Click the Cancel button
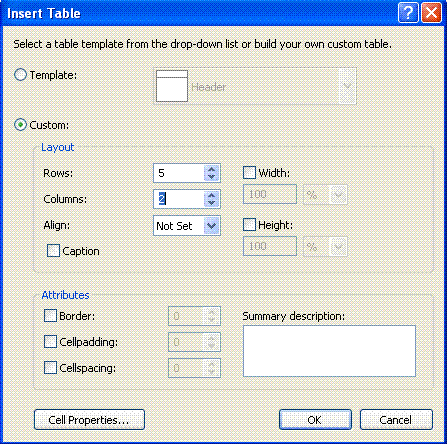This screenshot has width=447, height=444. (396, 420)
